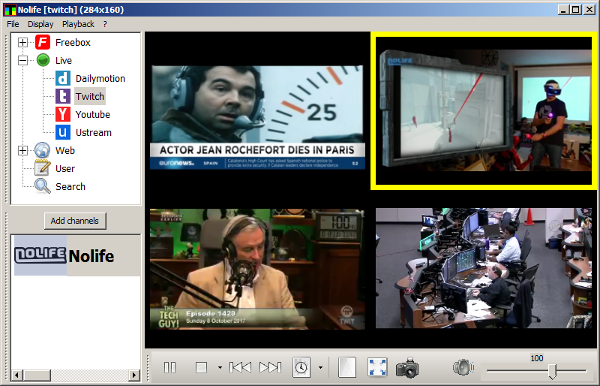Viewport: 600px width, 386px height.
Task: Open the Playback menu
Action: pyautogui.click(x=78, y=24)
